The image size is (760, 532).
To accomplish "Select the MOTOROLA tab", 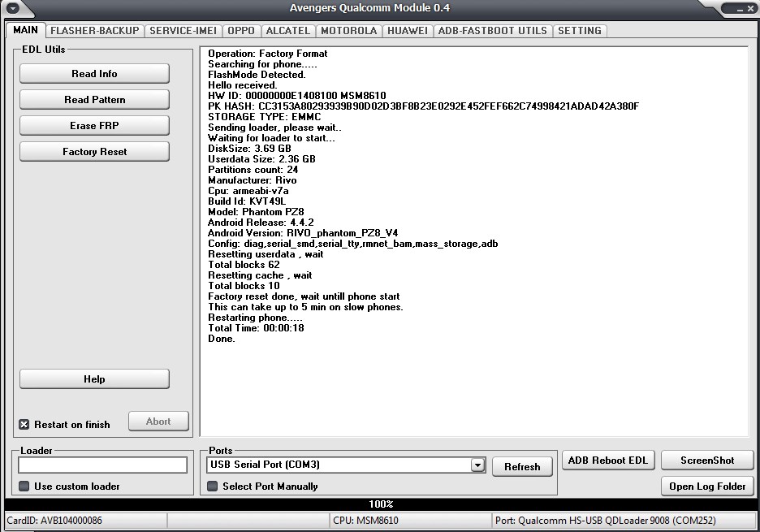I will pyautogui.click(x=348, y=31).
